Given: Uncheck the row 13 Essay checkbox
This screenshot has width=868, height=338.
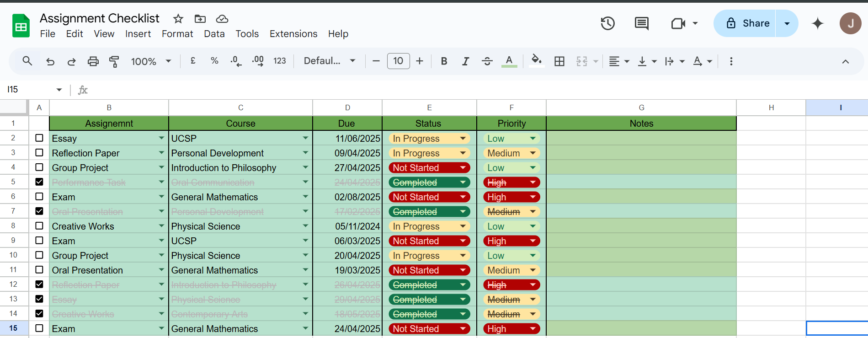Looking at the screenshot, I should coord(39,299).
